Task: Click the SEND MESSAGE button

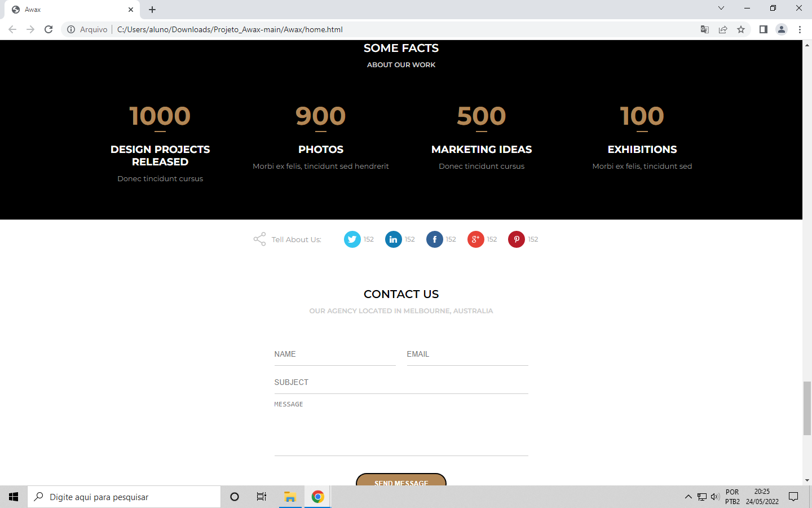Action: (x=401, y=483)
